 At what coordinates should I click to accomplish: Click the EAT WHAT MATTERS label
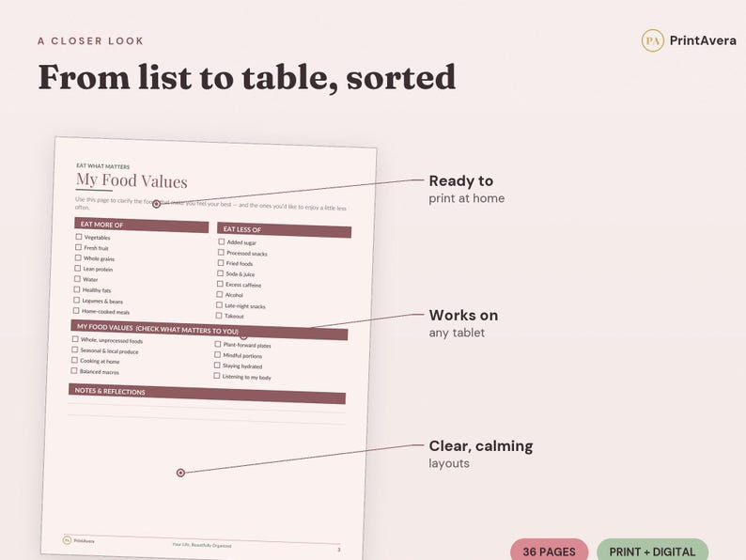point(102,166)
